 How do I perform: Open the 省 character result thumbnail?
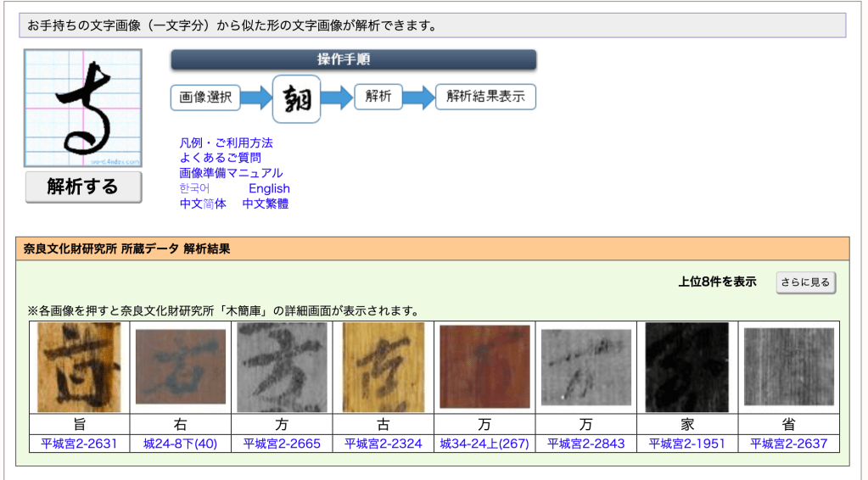[788, 366]
